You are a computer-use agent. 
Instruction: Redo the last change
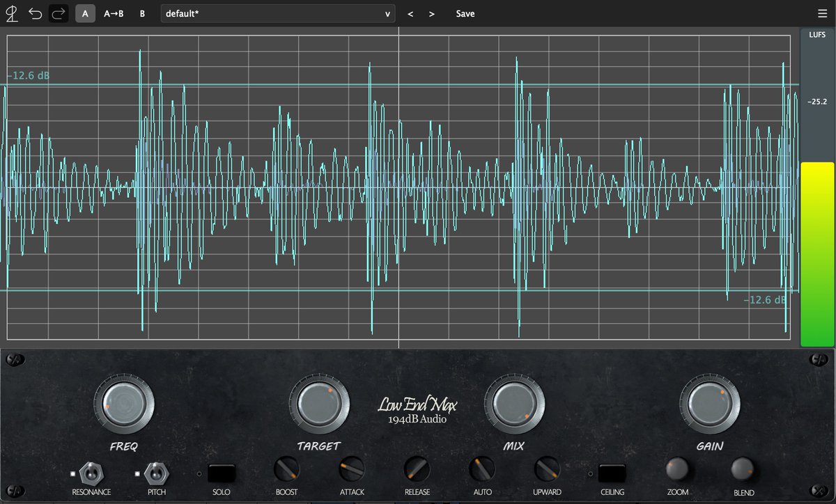59,13
